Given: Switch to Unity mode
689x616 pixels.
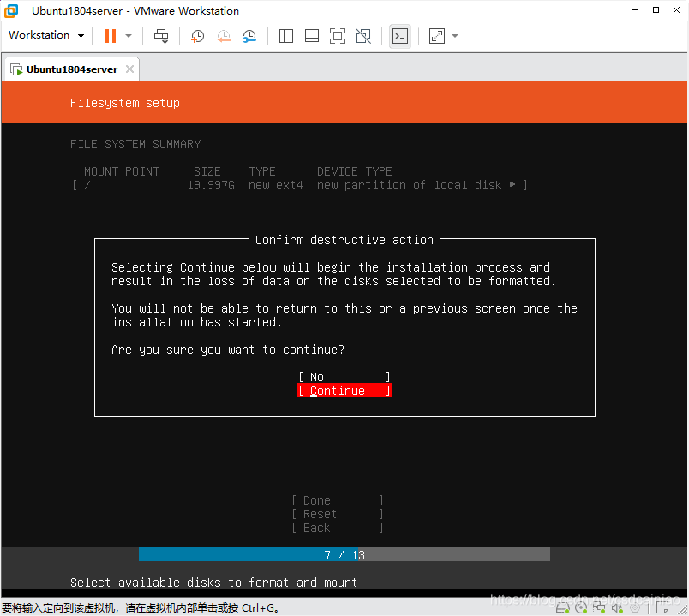Looking at the screenshot, I should tap(363, 36).
